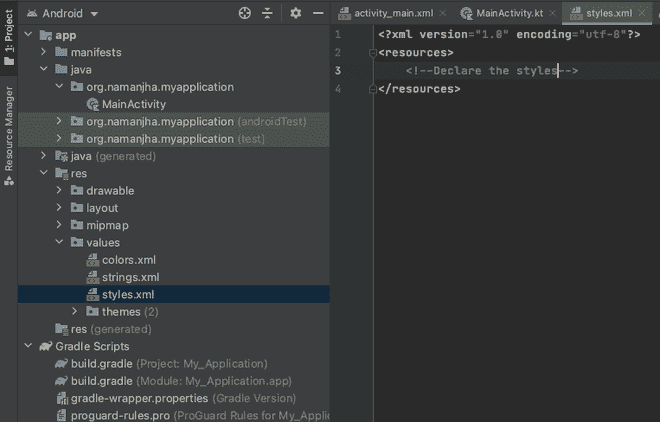Expand the drawable folder

coord(60,191)
